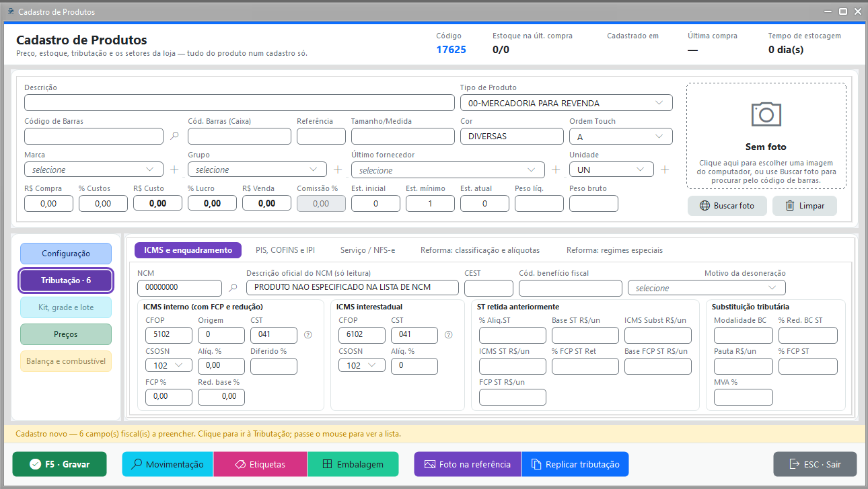Open help icon beside internal ICMS CST
Viewport: 868px width, 489px height.
pos(308,334)
